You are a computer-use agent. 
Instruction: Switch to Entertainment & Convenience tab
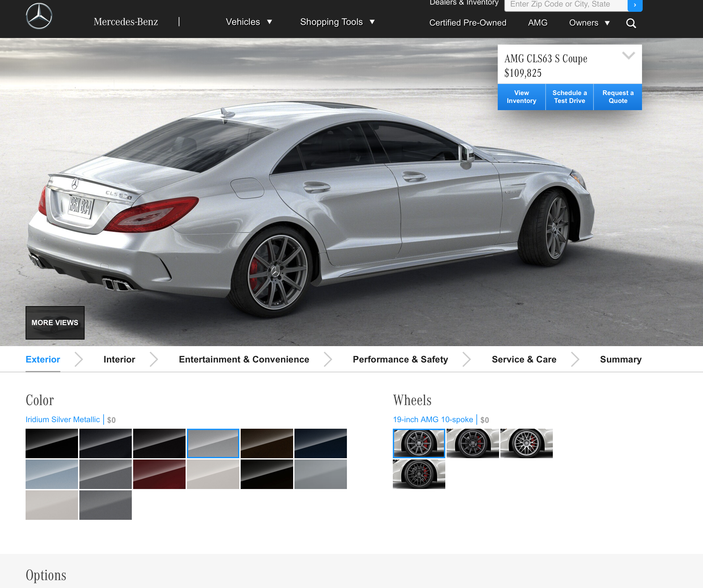click(244, 360)
